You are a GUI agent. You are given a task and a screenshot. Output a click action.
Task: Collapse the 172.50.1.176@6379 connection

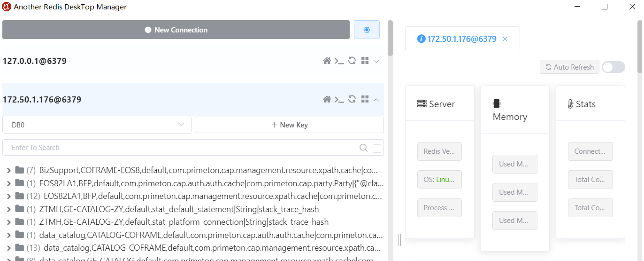click(376, 100)
